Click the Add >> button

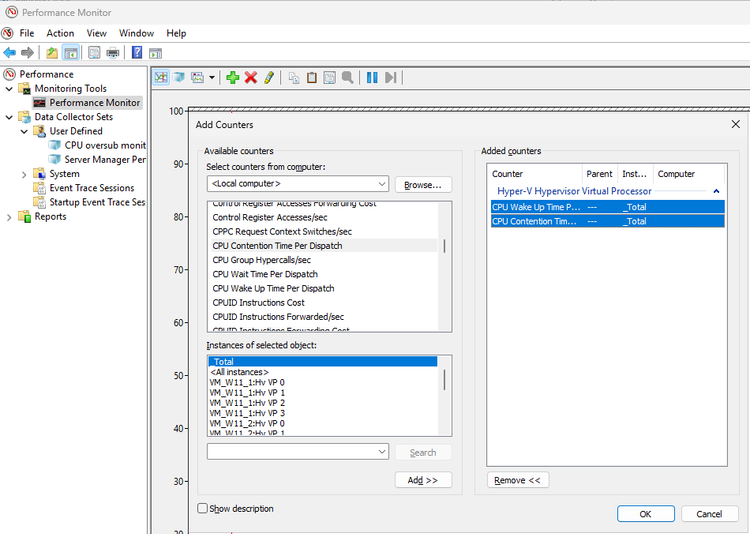pyautogui.click(x=423, y=480)
